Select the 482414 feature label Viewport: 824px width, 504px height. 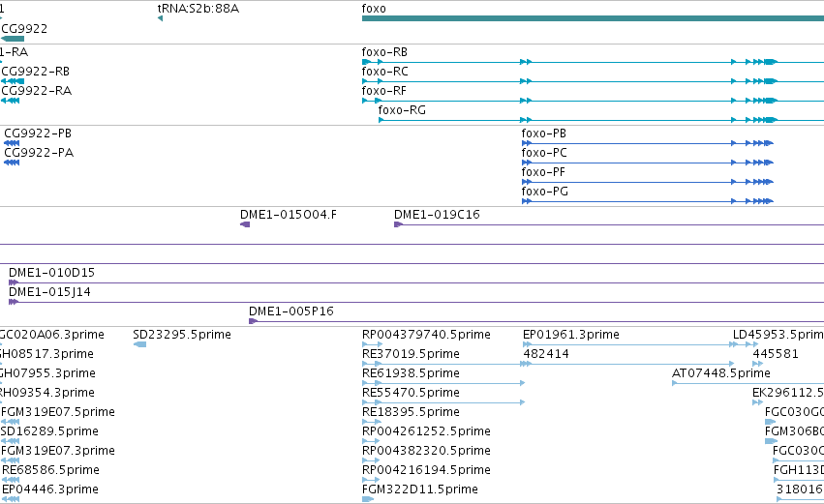tap(546, 354)
